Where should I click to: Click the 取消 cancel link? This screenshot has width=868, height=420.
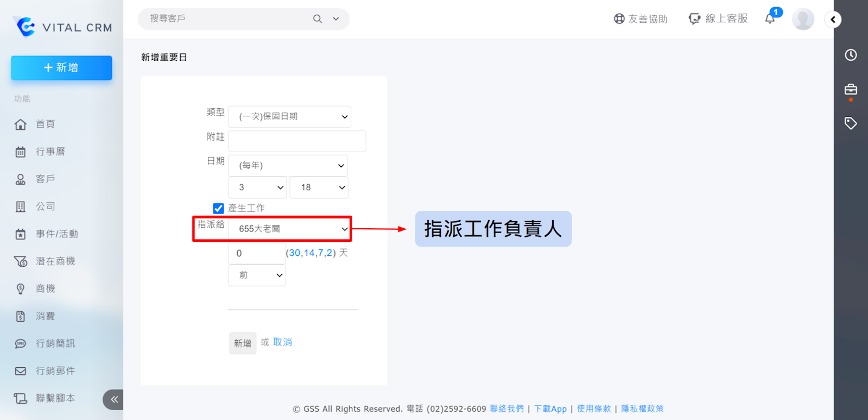282,342
